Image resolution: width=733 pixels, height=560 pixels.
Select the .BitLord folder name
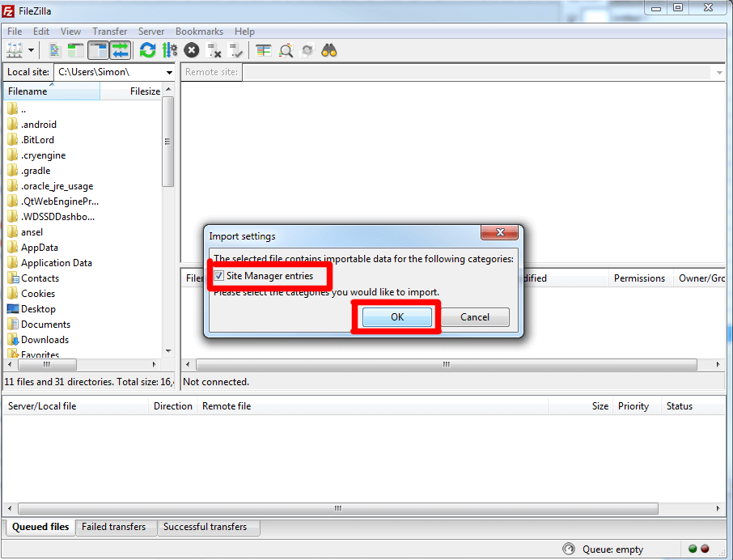(37, 140)
